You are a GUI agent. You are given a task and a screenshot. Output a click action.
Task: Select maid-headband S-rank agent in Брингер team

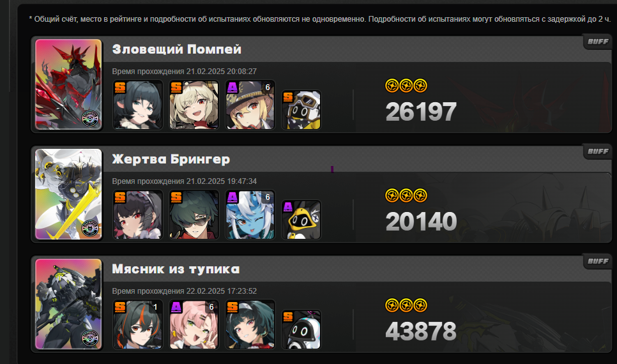[138, 215]
